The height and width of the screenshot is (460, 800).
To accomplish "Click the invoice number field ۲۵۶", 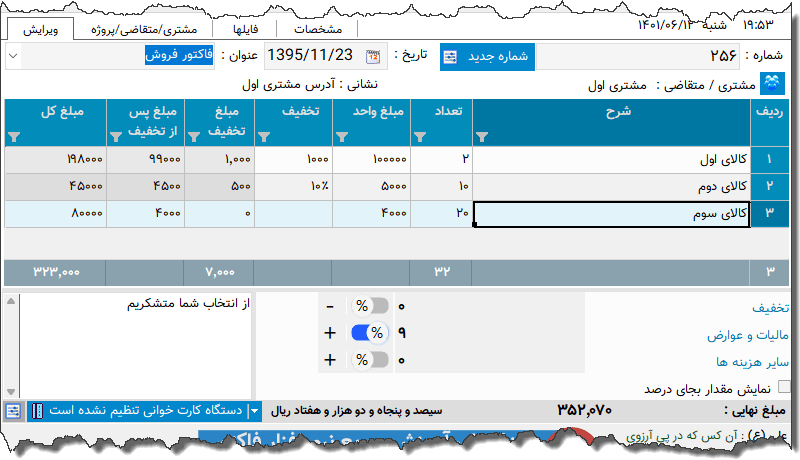I will click(637, 56).
